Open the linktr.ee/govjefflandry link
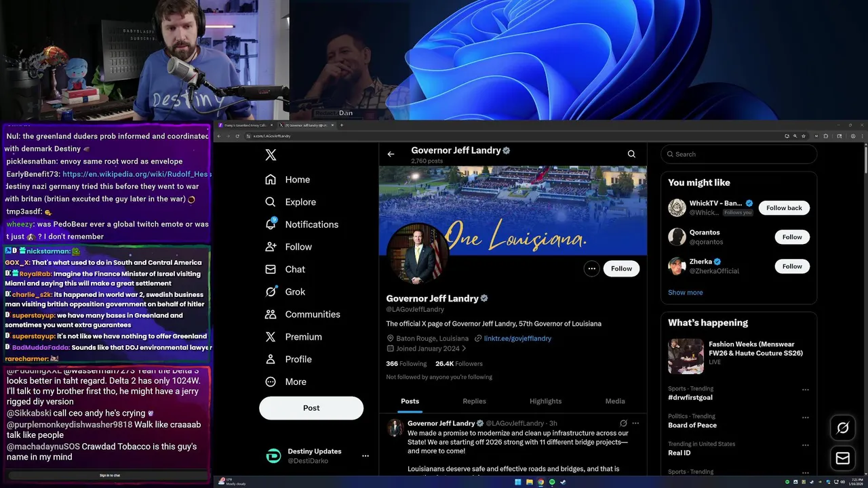The image size is (868, 488). pos(517,338)
